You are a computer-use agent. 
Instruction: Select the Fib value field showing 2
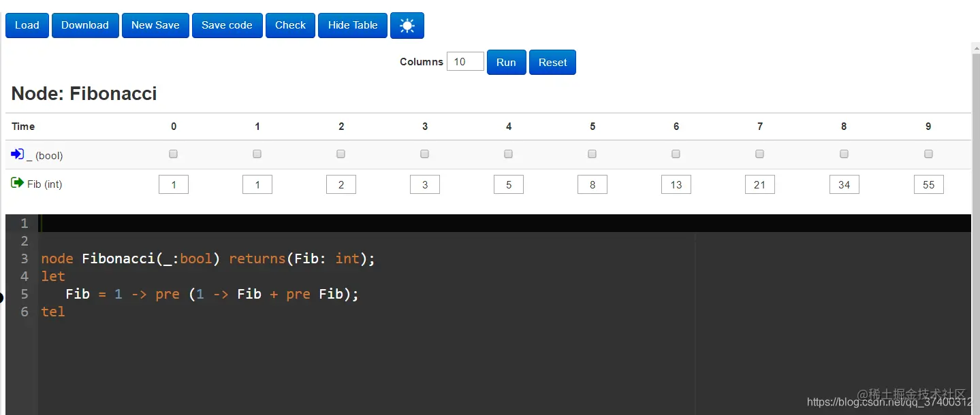pyautogui.click(x=341, y=184)
